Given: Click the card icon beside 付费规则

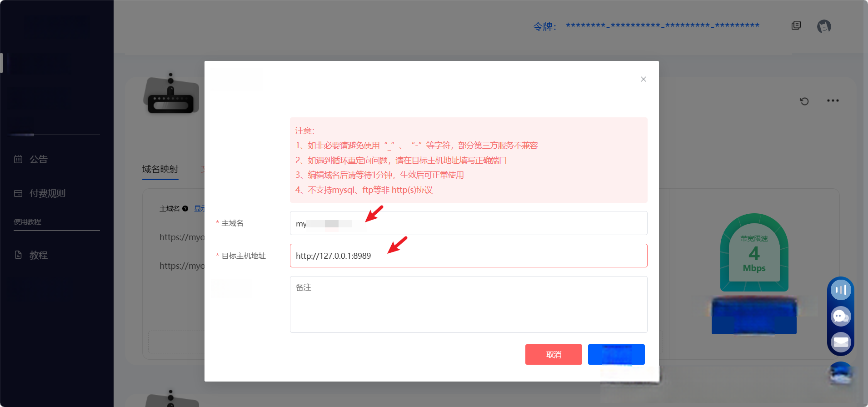Looking at the screenshot, I should point(18,193).
